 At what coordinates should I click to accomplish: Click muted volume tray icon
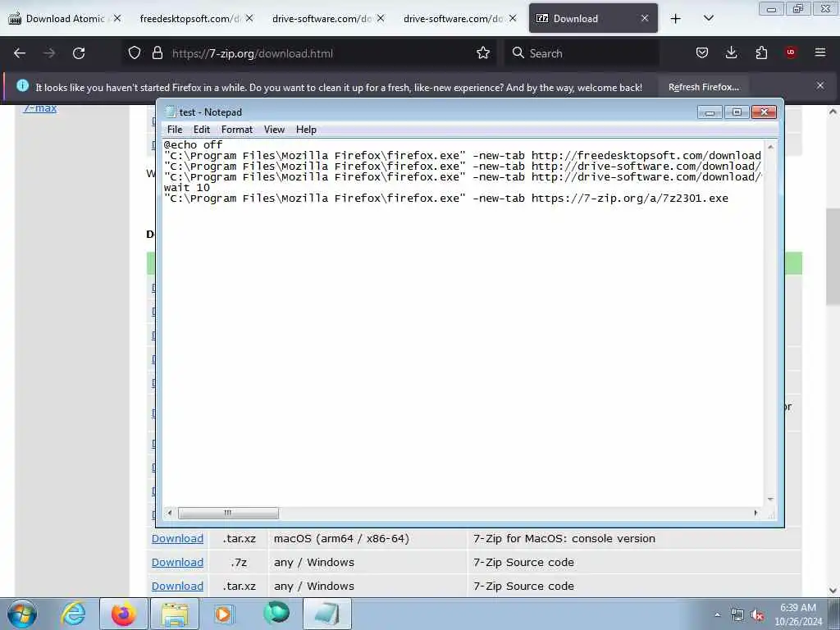(757, 615)
